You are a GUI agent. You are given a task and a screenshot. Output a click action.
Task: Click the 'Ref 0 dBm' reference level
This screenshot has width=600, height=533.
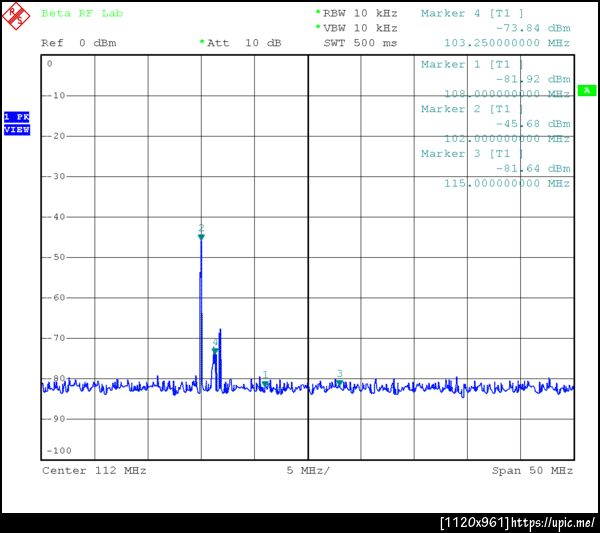click(x=78, y=43)
